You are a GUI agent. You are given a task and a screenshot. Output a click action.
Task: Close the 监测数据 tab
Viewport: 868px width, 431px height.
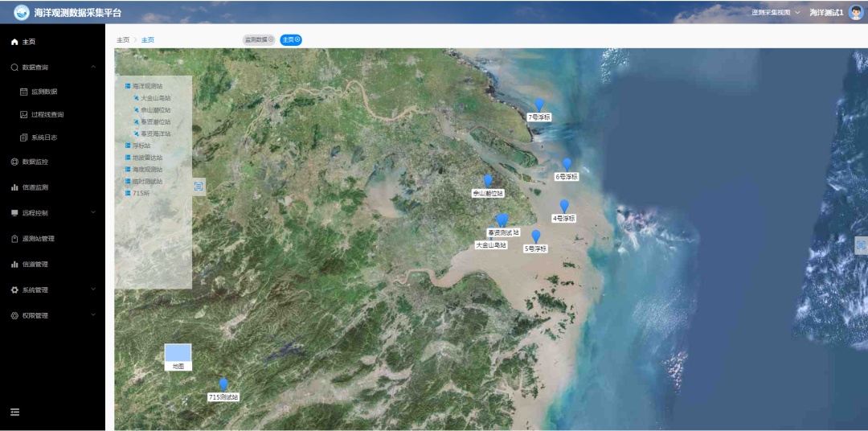[271, 39]
